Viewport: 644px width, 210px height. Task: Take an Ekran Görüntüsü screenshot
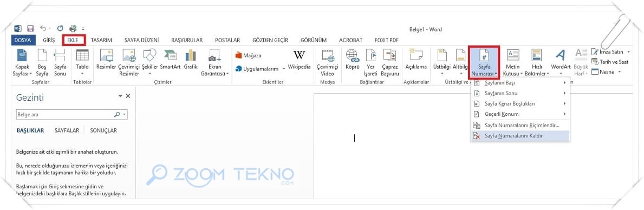click(215, 63)
